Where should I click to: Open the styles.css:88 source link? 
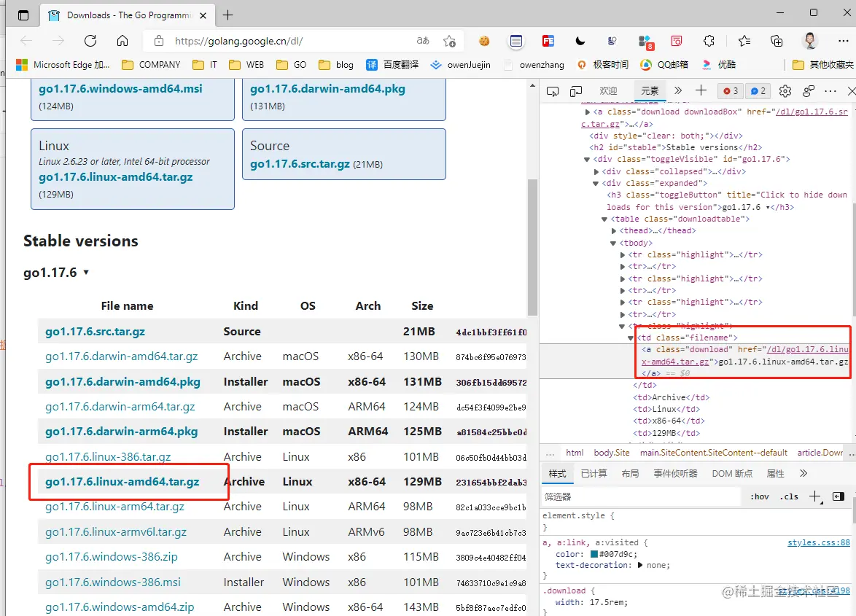[x=818, y=543]
